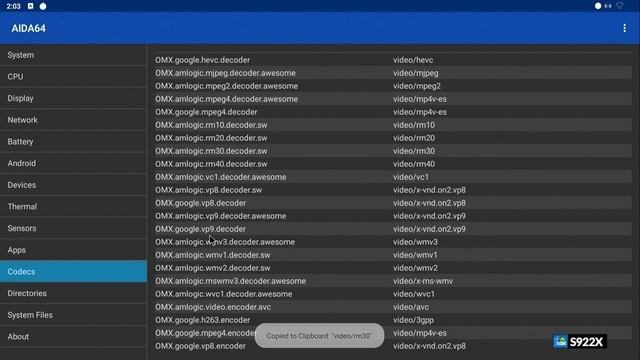Click the video/hevc value
This screenshot has width=640, height=360.
click(413, 60)
